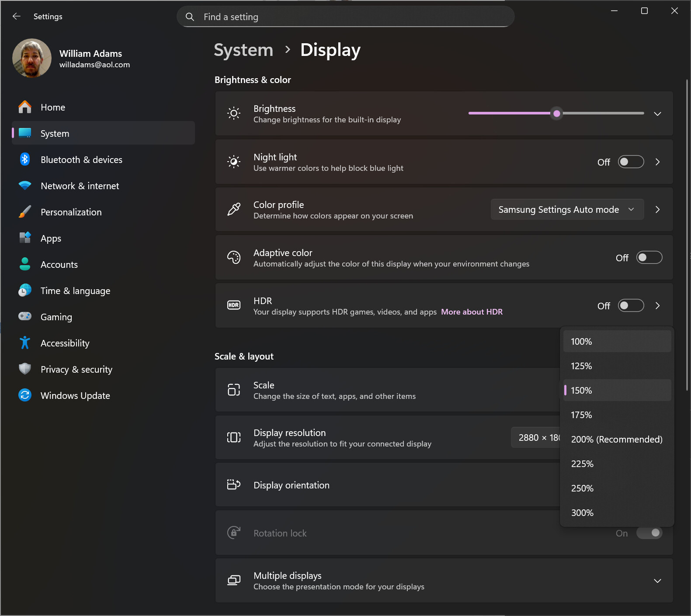Click the Network & internet Wi-Fi icon
Image resolution: width=691 pixels, height=616 pixels.
pos(25,186)
